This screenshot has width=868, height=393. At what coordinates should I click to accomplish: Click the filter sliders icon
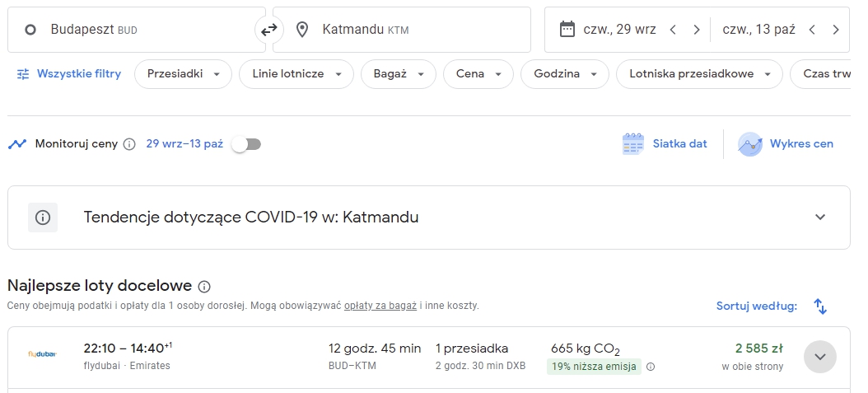pos(23,73)
